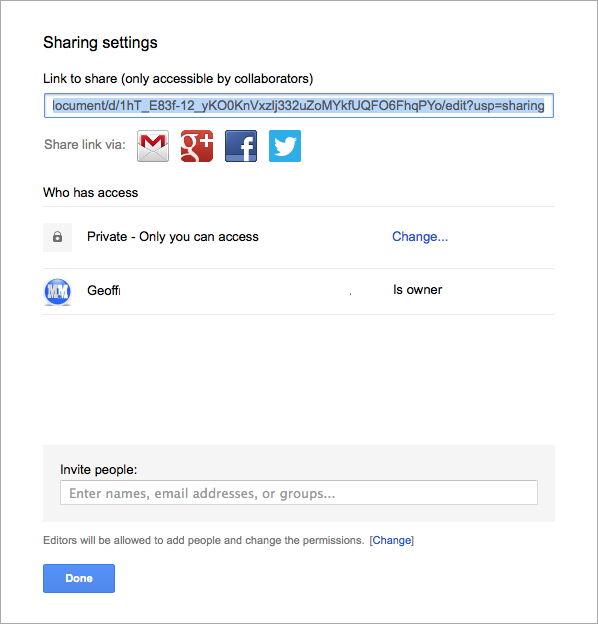Click the [Change] editor permissions link
Screen dimensions: 598x624
tap(392, 540)
